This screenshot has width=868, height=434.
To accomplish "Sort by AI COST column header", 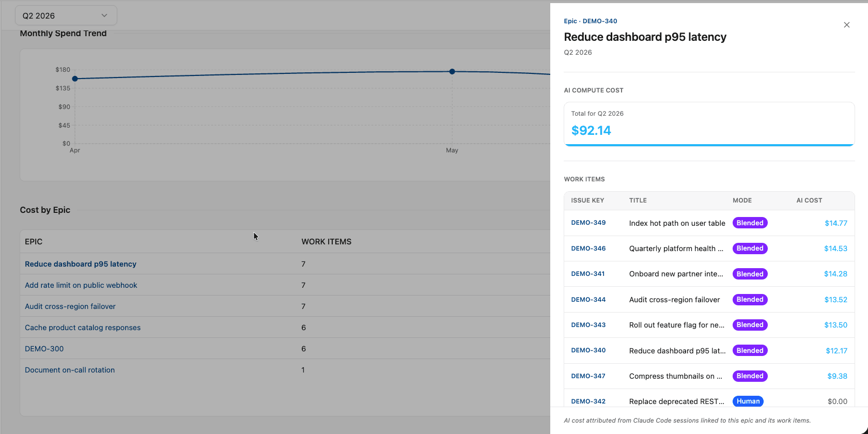I will tap(809, 200).
